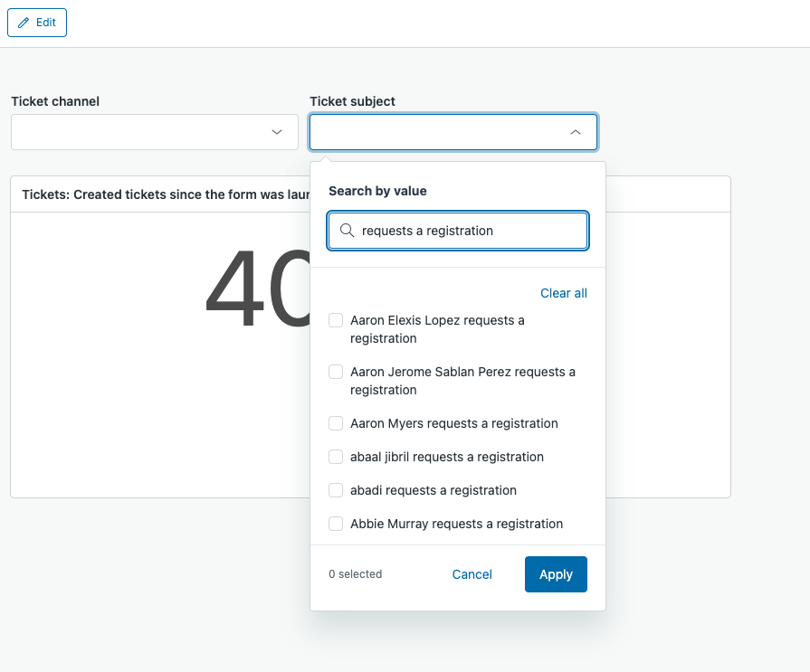The image size is (810, 672).
Task: Tick abaal jibril requests a registration
Action: coord(336,457)
